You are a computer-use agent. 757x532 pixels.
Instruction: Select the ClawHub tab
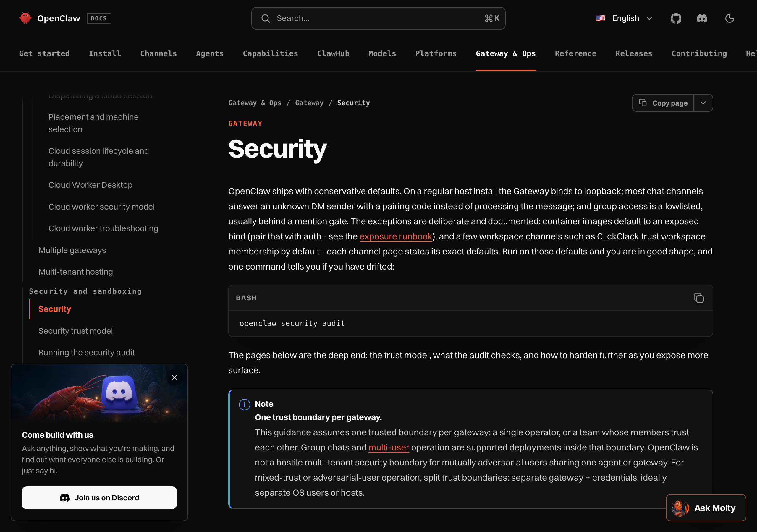pyautogui.click(x=333, y=53)
